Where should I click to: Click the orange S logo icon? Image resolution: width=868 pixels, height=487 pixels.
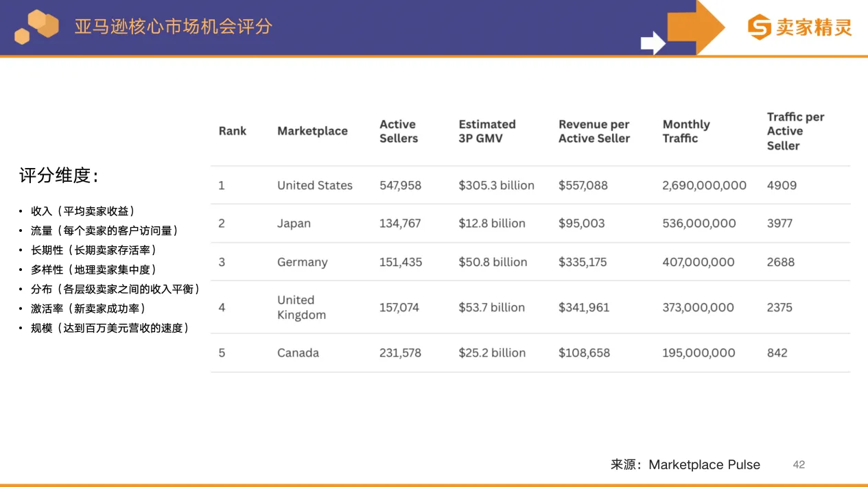(759, 28)
